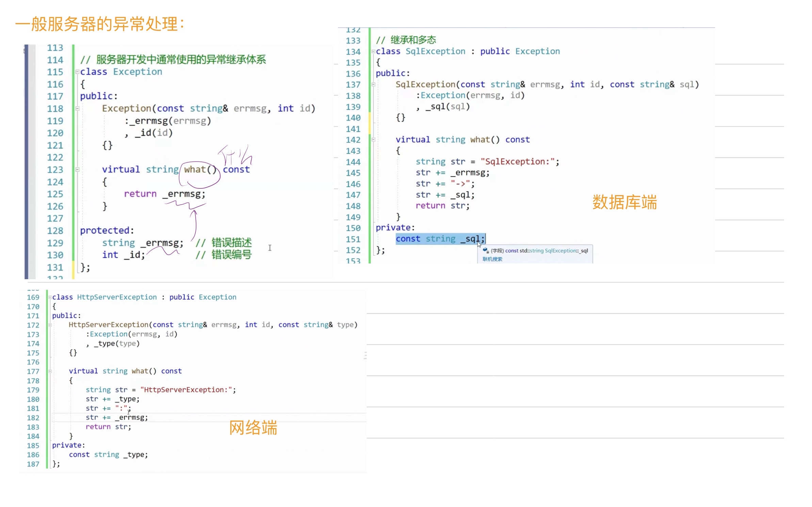812x507 pixels.
Task: Collapse the SqlException class definition
Action: pos(373,51)
